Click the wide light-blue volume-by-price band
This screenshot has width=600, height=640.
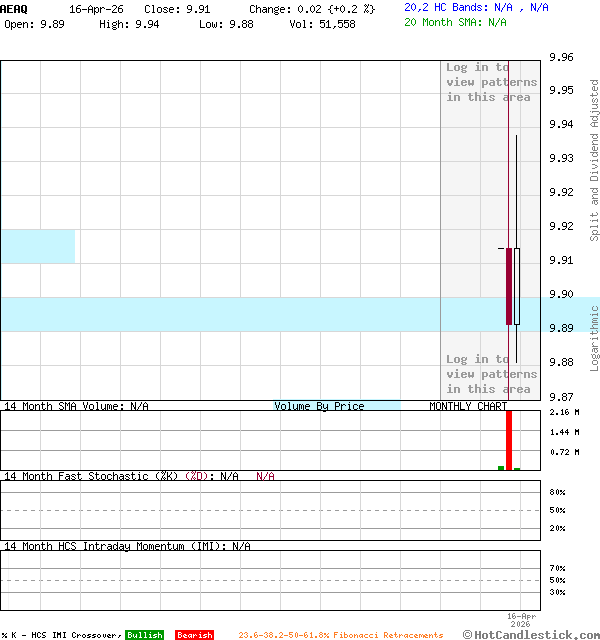point(220,314)
